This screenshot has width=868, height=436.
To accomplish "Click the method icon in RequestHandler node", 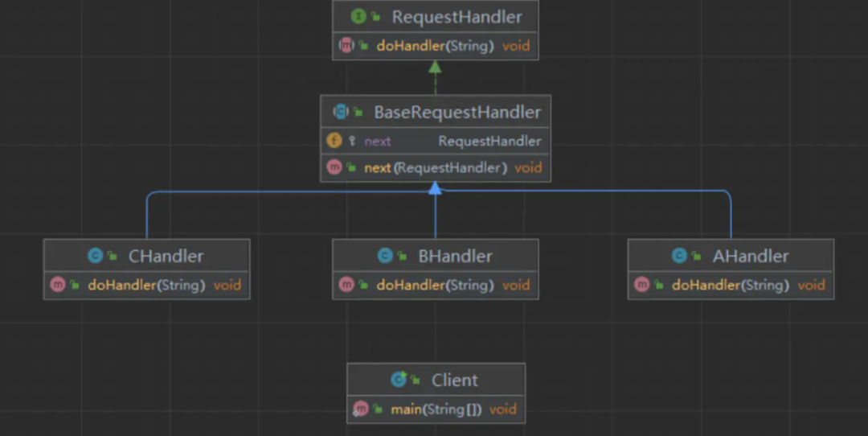I will click(346, 45).
